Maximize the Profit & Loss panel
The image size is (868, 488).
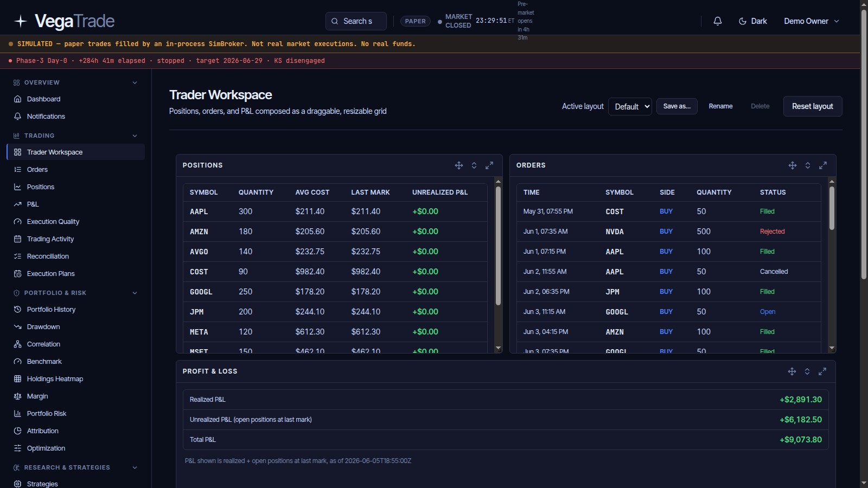point(822,371)
